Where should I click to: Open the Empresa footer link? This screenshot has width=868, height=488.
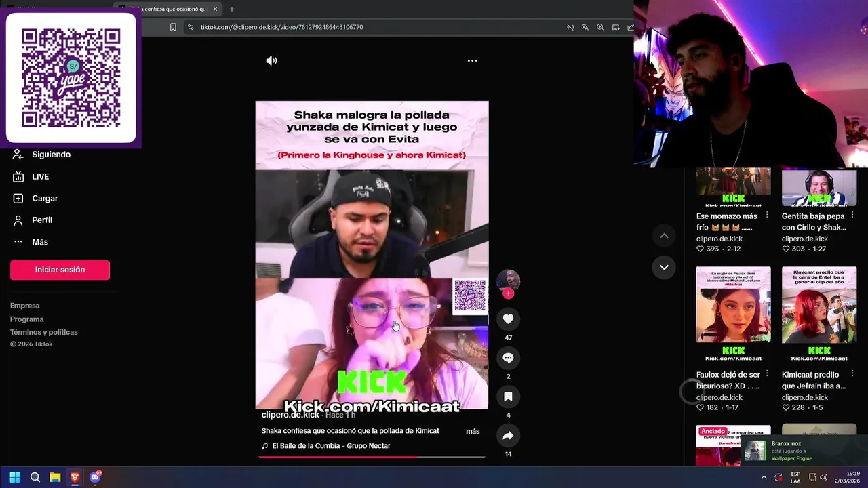point(25,306)
